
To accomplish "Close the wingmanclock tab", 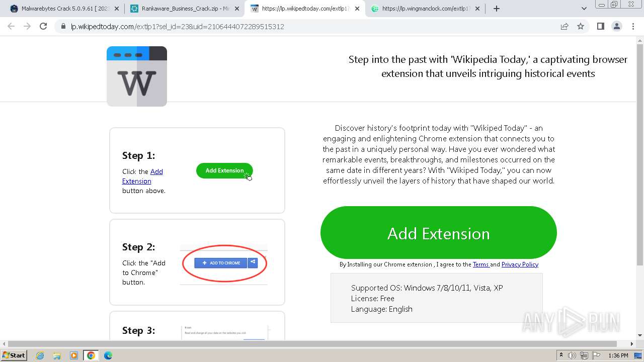I will click(477, 9).
